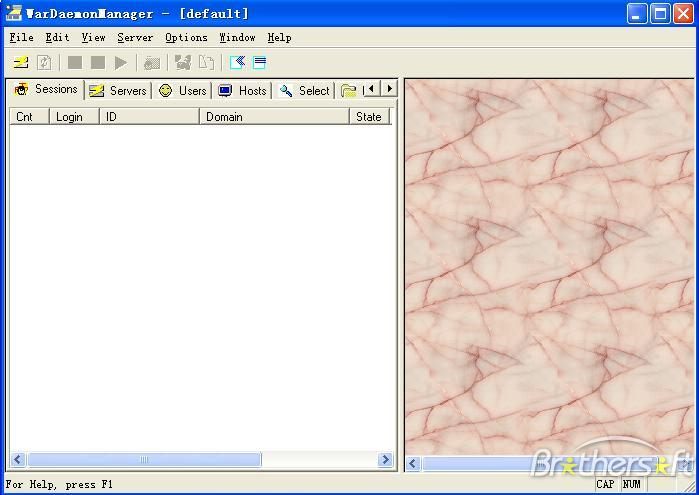This screenshot has height=495, width=699.
Task: Click the cyan window with lines toolbar icon
Action: [x=259, y=62]
